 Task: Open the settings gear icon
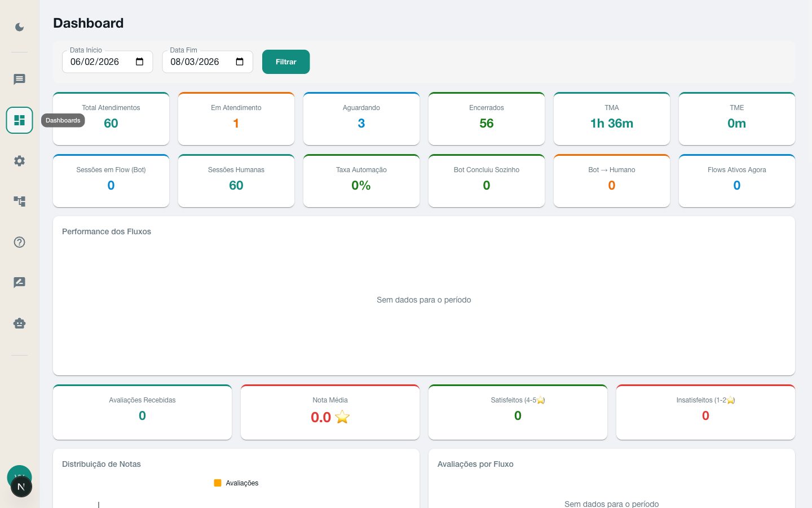[19, 161]
